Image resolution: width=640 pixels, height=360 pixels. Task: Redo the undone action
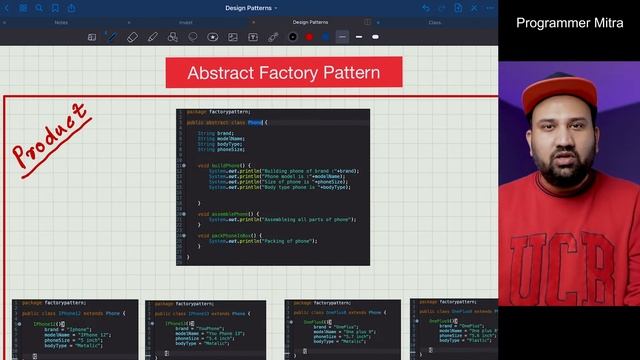click(442, 8)
